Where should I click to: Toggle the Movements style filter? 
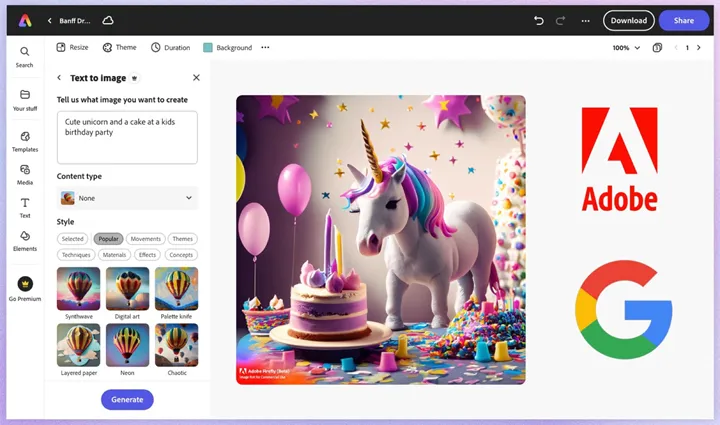tap(145, 239)
